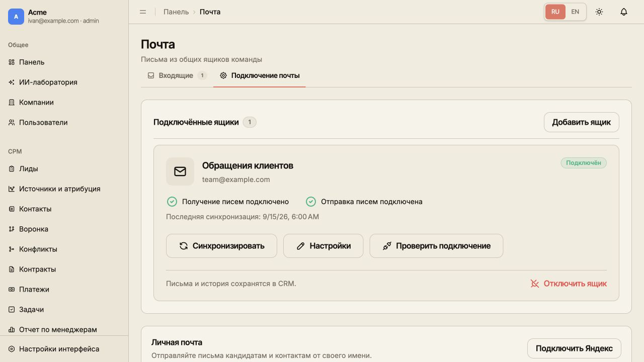The image size is (644, 362).
Task: Click the Отправка писем подключена status text
Action: click(372, 202)
